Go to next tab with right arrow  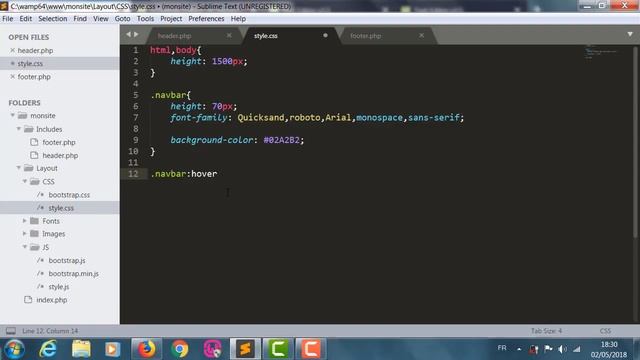[136, 35]
